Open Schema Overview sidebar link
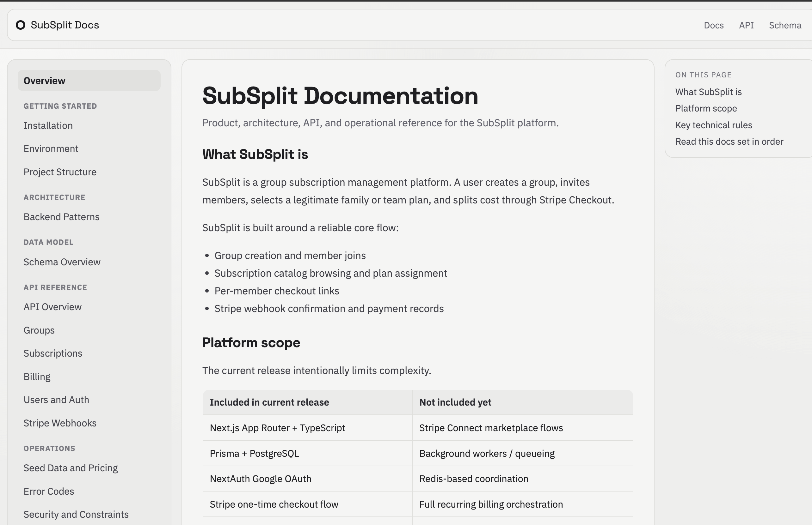 (62, 262)
